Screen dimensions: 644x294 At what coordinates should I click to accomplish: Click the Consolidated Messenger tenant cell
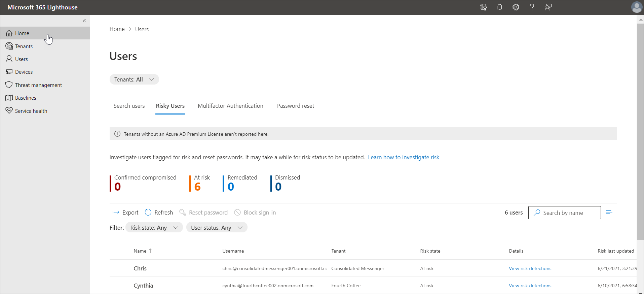pos(357,268)
